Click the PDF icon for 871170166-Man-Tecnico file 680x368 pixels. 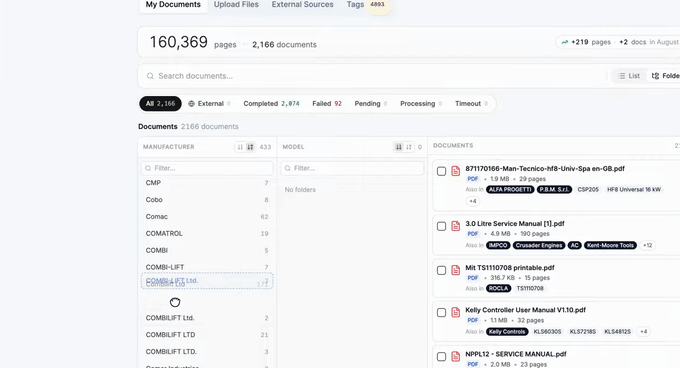tap(455, 171)
